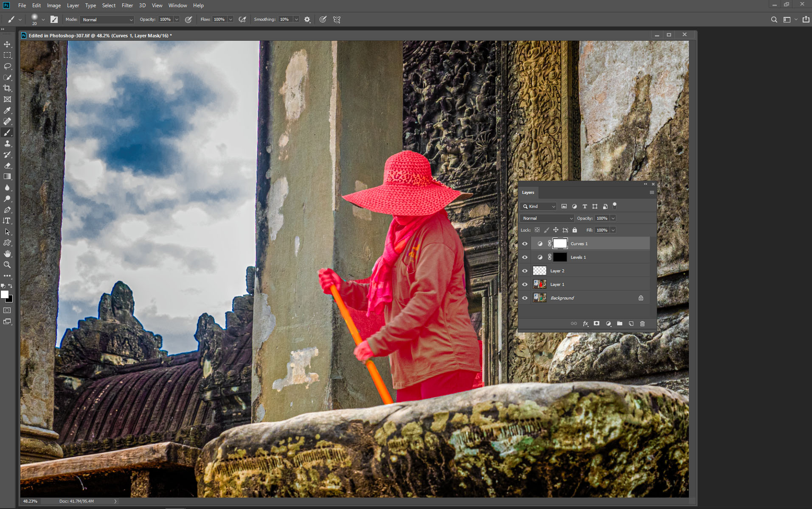Select the Eraser tool

pyautogui.click(x=7, y=165)
